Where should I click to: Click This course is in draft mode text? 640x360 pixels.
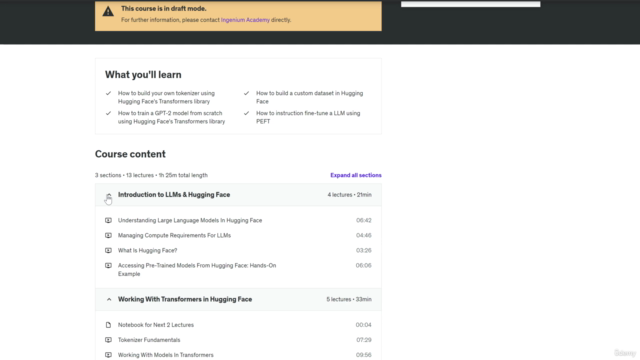pos(164,9)
